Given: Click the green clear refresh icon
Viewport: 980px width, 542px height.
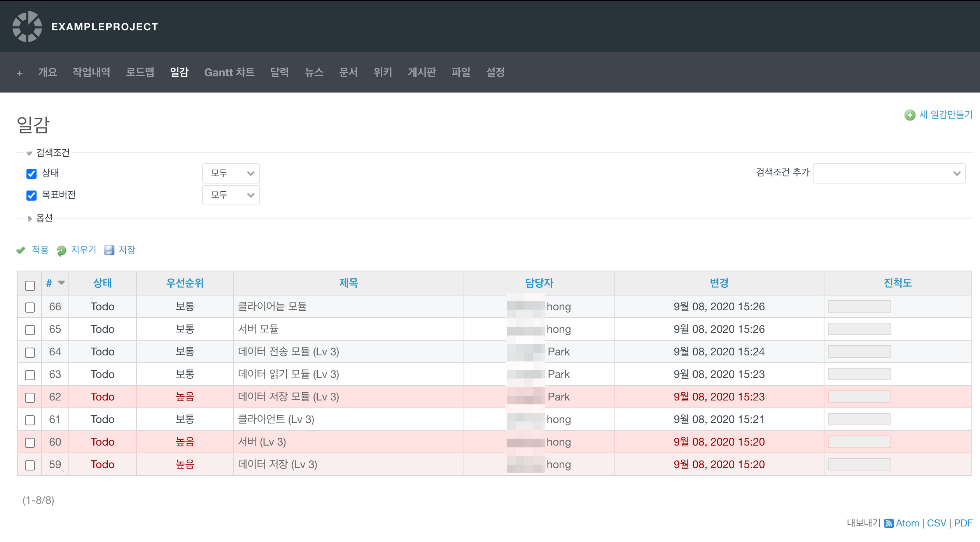Looking at the screenshot, I should 61,250.
